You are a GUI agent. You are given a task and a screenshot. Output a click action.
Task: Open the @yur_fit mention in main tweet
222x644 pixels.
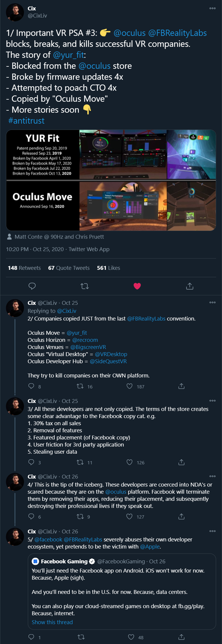coord(68,55)
